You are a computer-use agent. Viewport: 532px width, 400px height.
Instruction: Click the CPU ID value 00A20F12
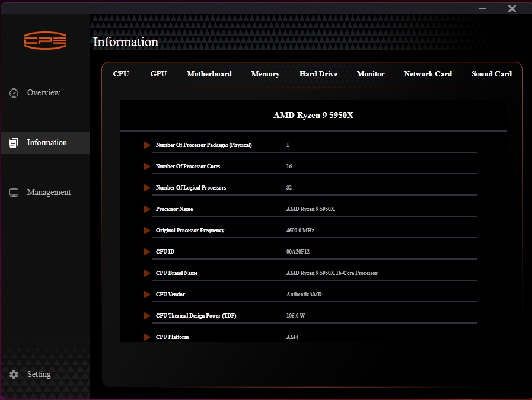(298, 252)
